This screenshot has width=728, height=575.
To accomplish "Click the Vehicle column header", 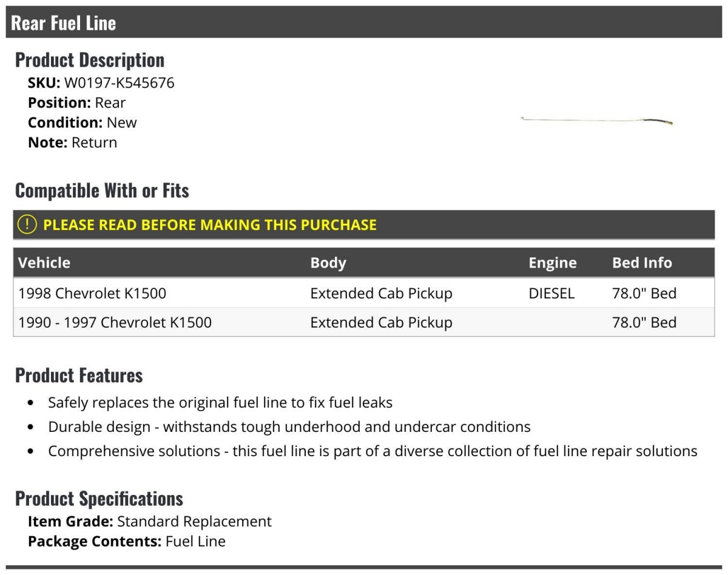I will pos(44,263).
